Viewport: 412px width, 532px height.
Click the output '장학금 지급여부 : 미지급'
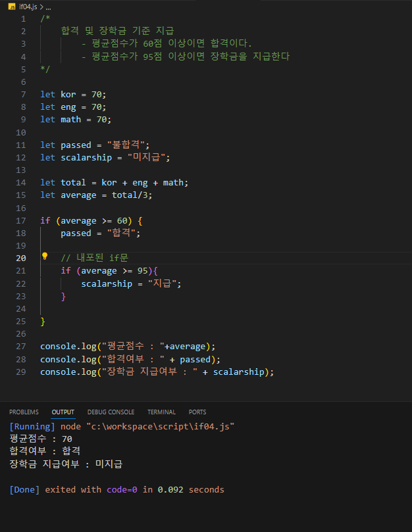66,464
